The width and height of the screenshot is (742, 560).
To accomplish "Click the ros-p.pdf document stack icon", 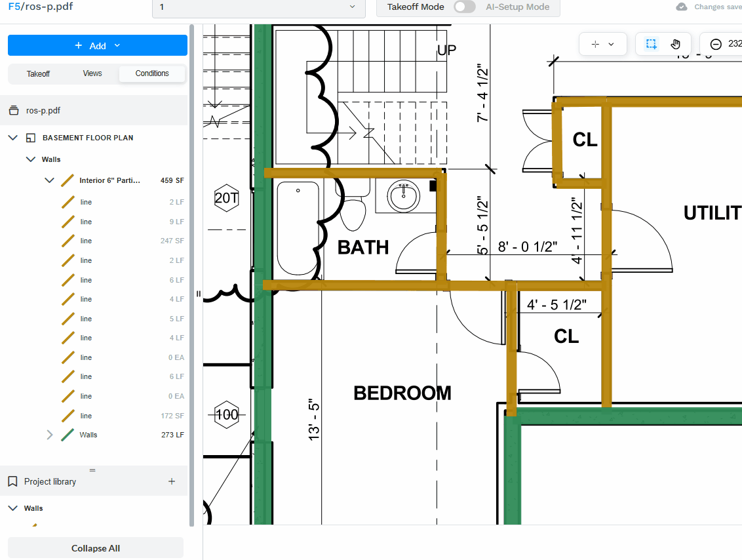I will [x=13, y=111].
